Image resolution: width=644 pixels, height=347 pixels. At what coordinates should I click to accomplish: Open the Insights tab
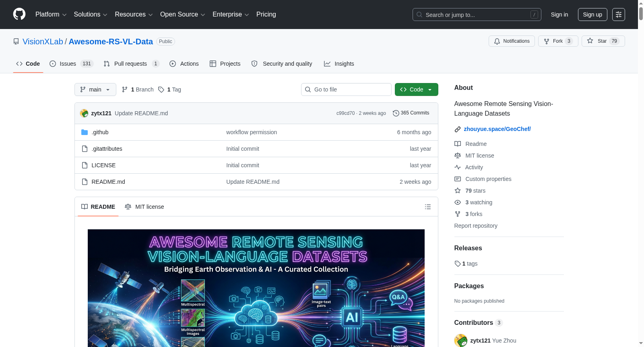(x=339, y=64)
